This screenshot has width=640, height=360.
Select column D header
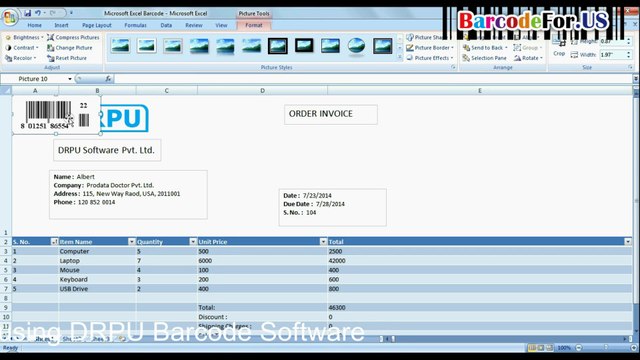coord(262,91)
